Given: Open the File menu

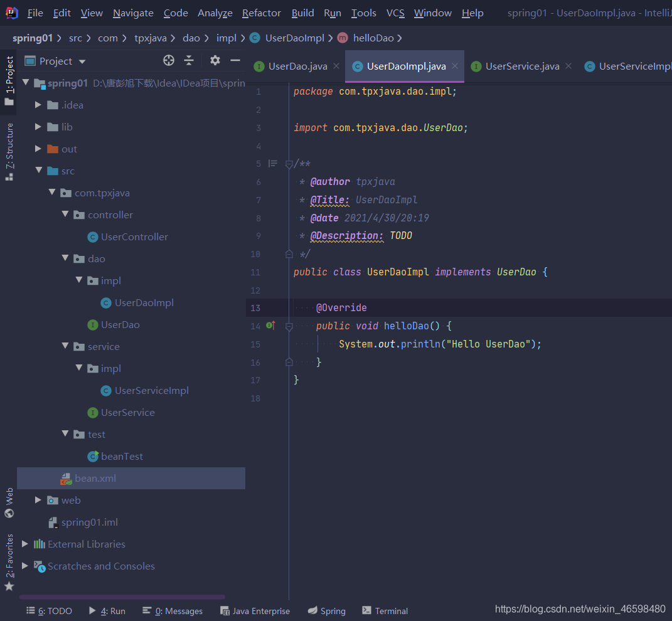Looking at the screenshot, I should click(35, 13).
